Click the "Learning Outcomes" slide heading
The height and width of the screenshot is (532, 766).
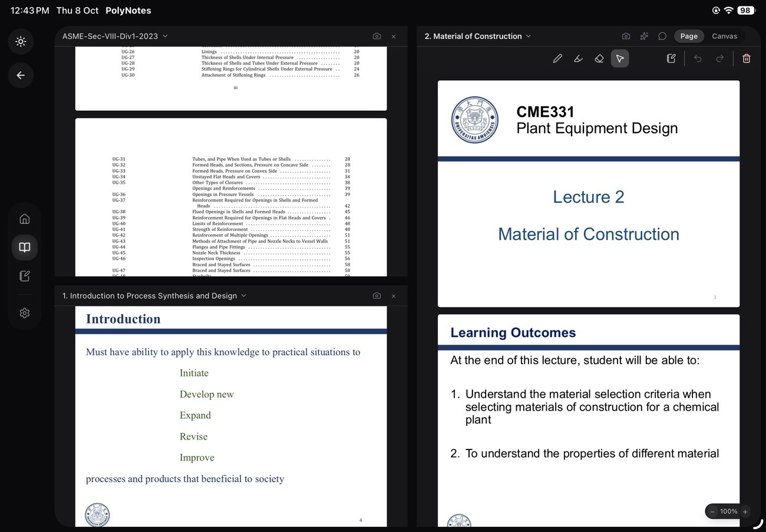[513, 333]
